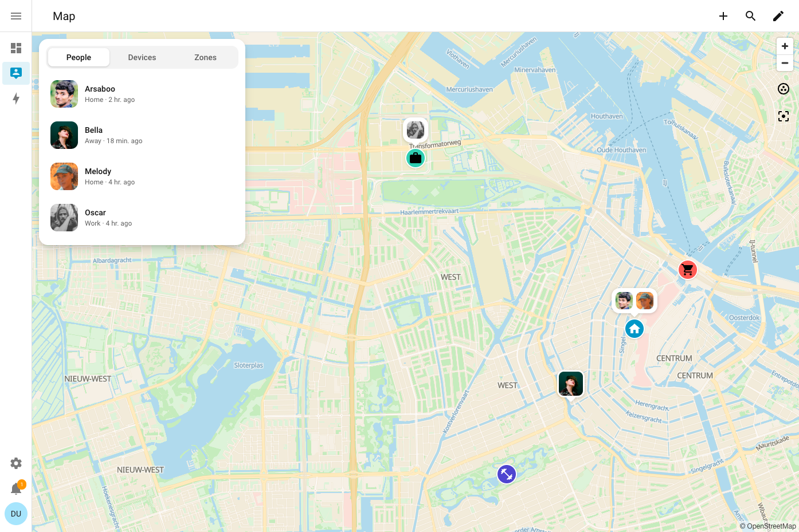This screenshot has height=532, width=799.
Task: Click 'Home · 2 hr. ago' status text
Action: point(109,100)
